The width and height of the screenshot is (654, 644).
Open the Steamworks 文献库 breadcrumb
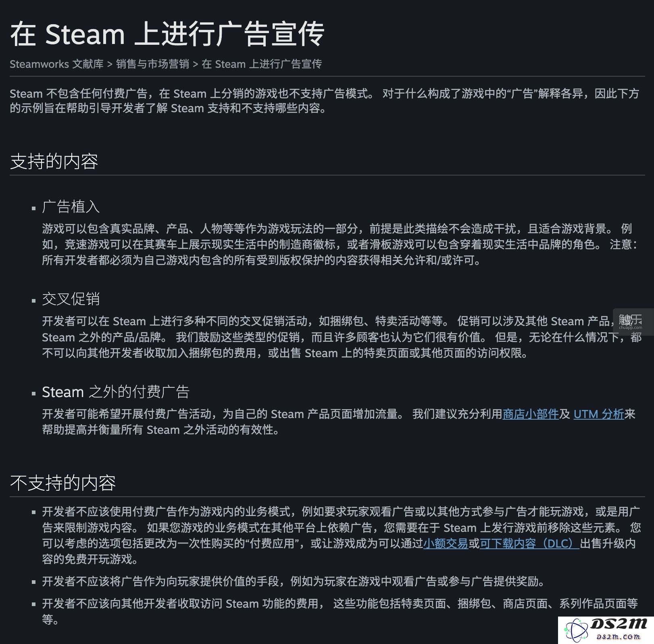pos(56,64)
